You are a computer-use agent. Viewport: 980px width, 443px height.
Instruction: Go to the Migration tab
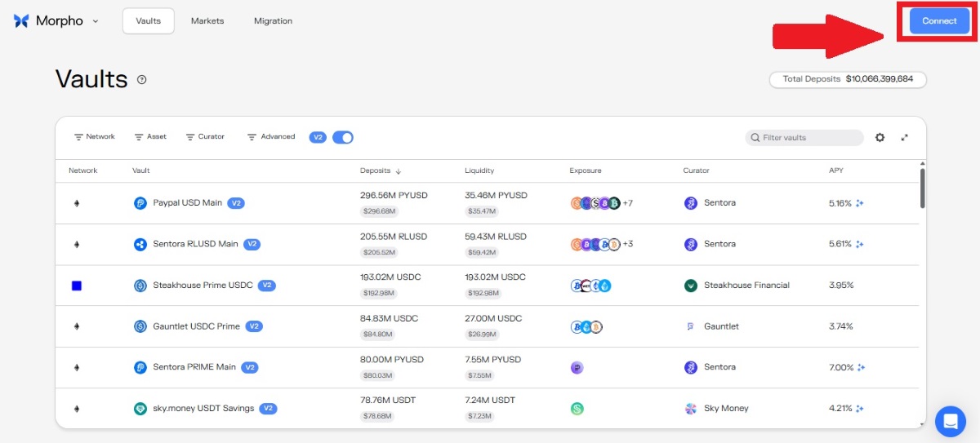point(273,21)
